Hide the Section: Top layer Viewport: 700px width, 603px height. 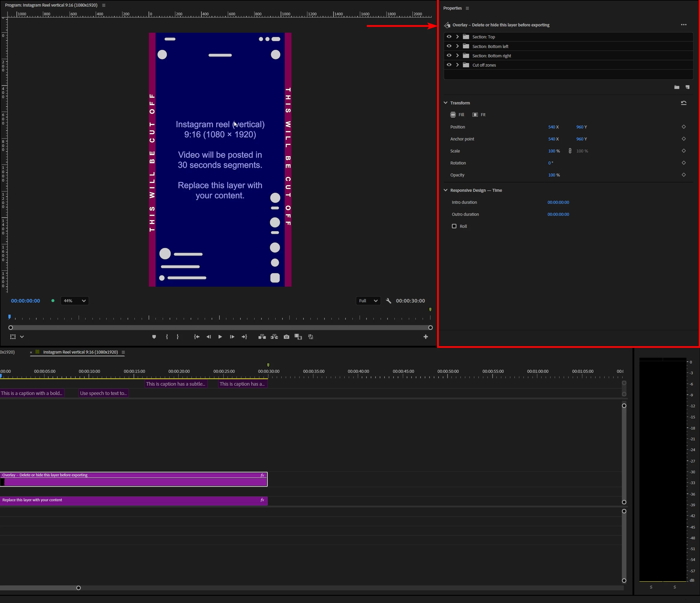point(449,37)
